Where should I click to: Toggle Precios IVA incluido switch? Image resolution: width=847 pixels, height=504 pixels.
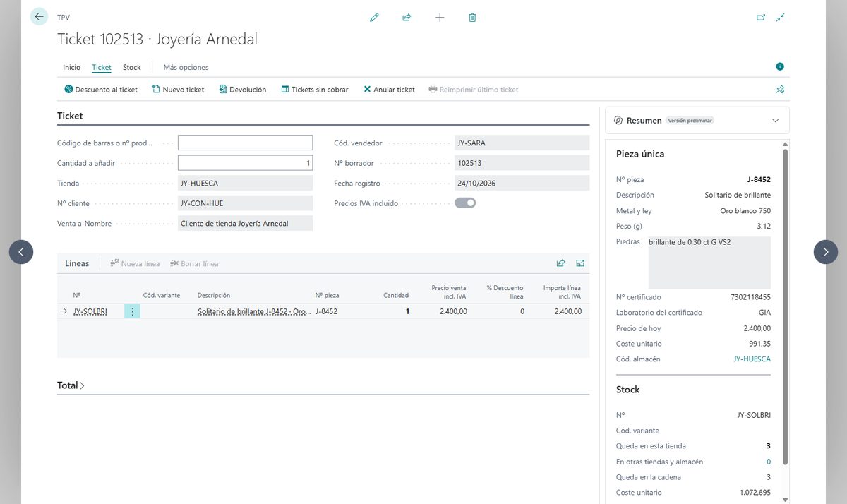[465, 203]
